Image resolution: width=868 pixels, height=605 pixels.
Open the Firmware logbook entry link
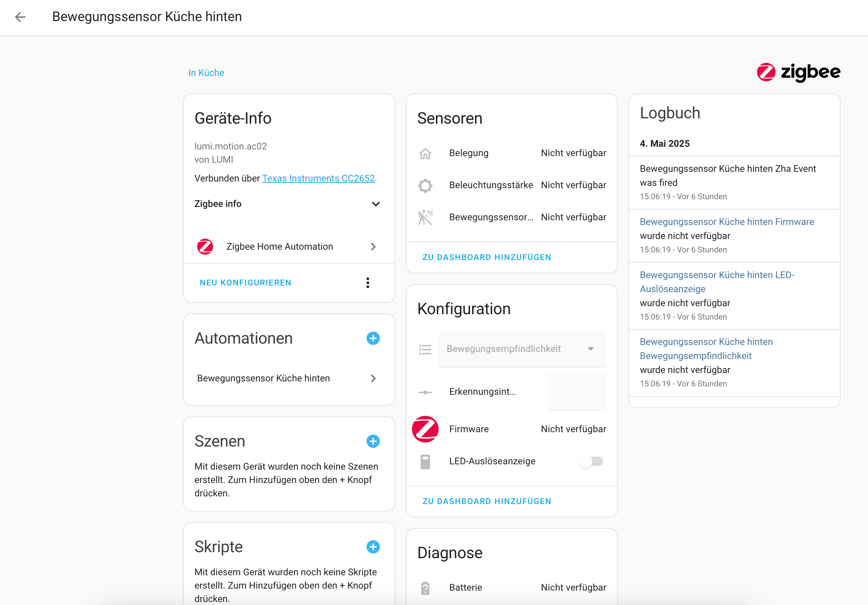(726, 222)
